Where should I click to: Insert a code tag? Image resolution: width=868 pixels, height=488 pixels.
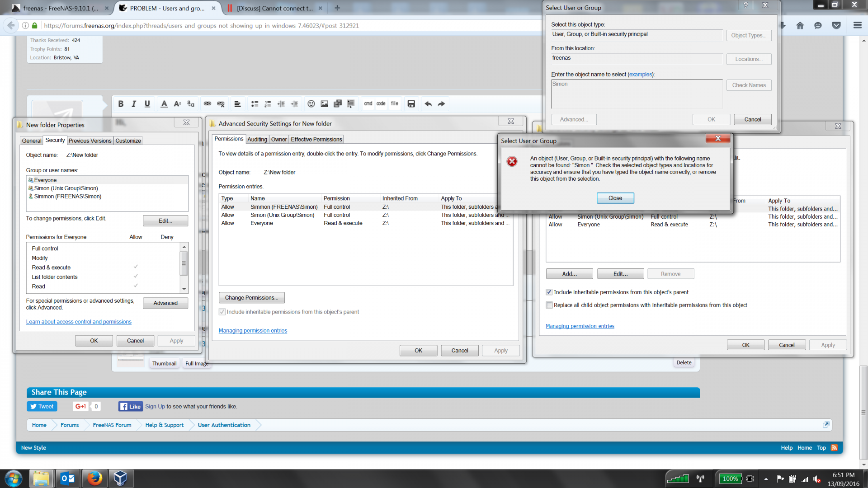pyautogui.click(x=381, y=104)
